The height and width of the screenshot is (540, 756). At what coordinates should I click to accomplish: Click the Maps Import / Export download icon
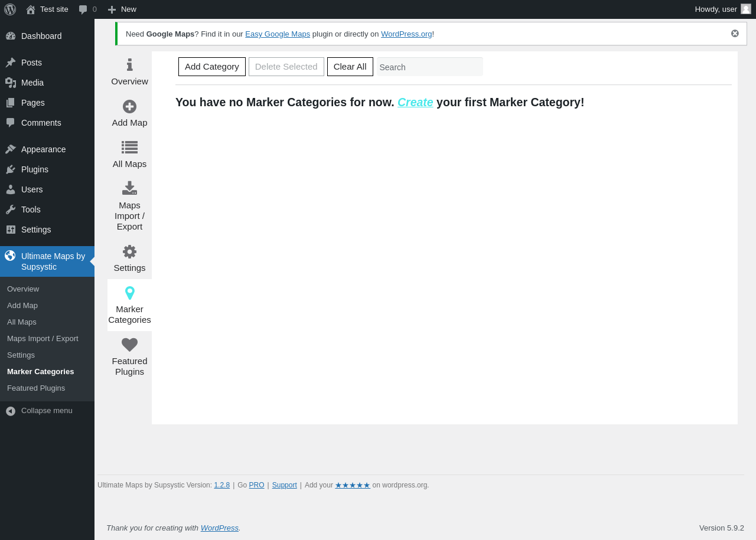tap(130, 188)
